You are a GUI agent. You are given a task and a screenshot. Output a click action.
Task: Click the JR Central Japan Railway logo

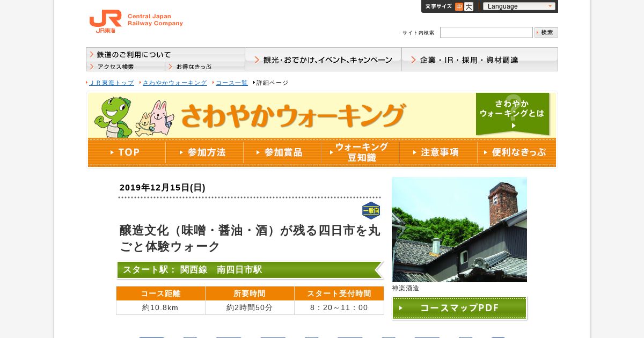(x=136, y=21)
